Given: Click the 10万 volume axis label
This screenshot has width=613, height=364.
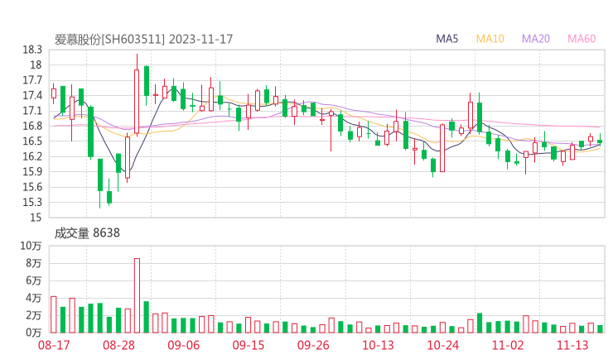Looking at the screenshot, I should [x=31, y=246].
